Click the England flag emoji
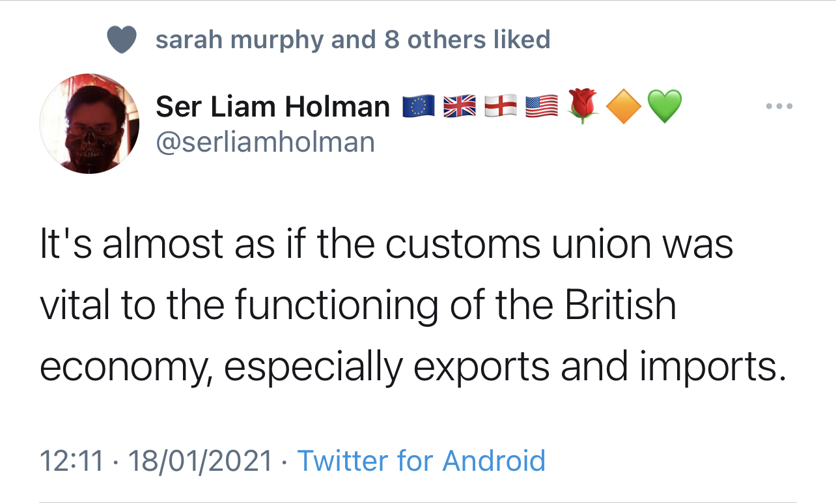Image resolution: width=836 pixels, height=504 pixels. coord(500,106)
